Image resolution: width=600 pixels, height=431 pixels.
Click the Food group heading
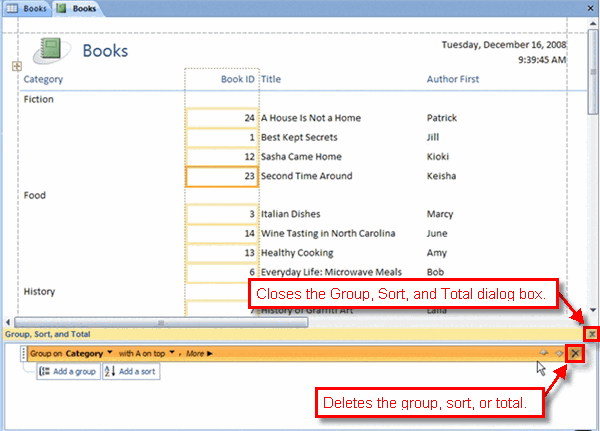coord(35,195)
